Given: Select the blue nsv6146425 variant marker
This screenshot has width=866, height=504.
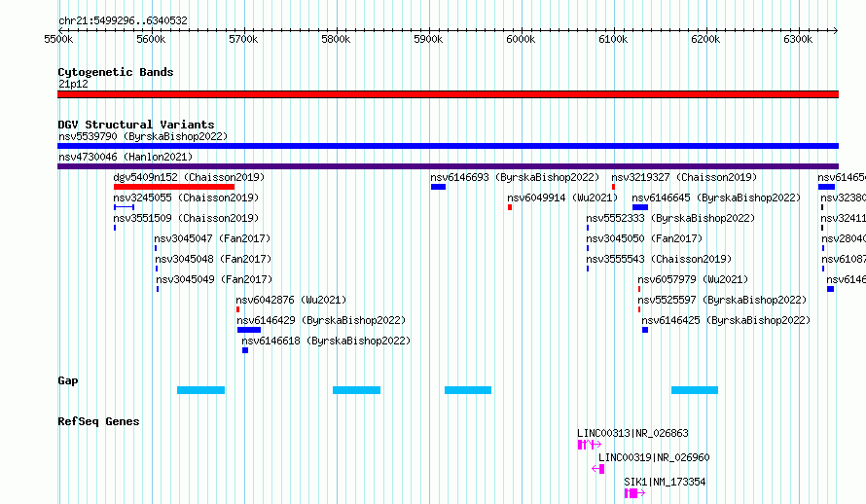Looking at the screenshot, I should pyautogui.click(x=645, y=330).
